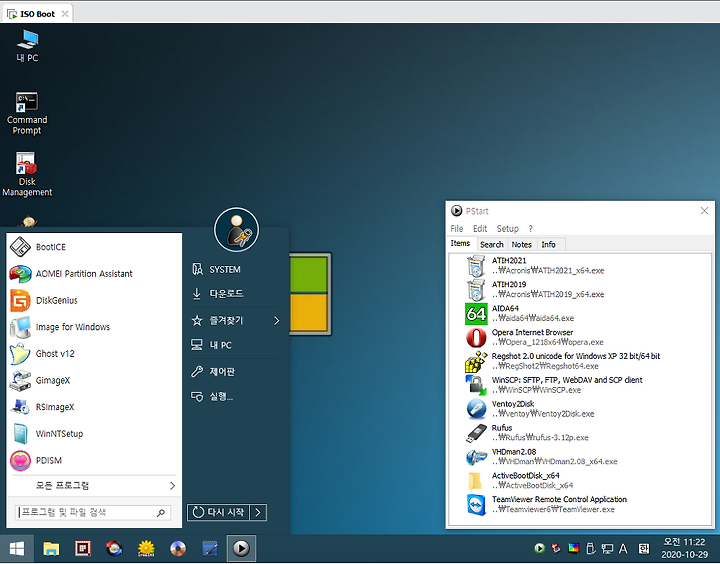The height and width of the screenshot is (564, 720).
Task: Open GimageX tool
Action: point(94,380)
